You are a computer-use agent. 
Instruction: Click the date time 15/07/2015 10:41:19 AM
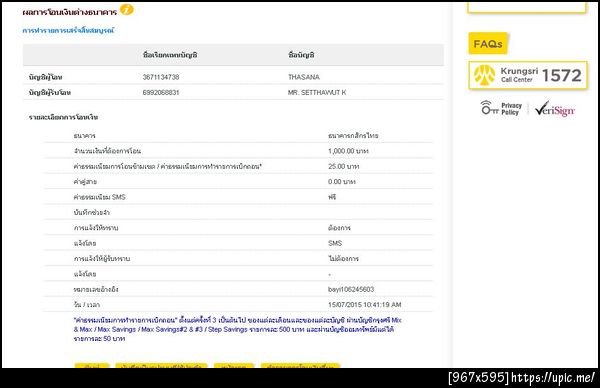pyautogui.click(x=365, y=305)
